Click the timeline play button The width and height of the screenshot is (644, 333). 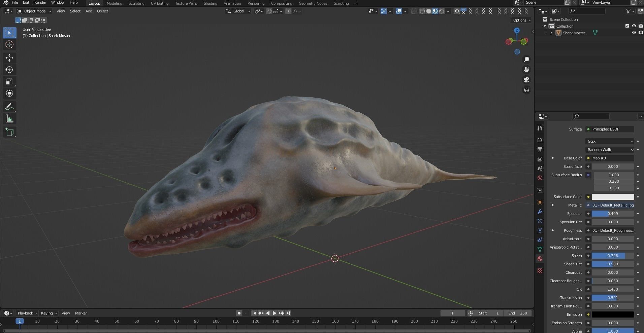[275, 313]
